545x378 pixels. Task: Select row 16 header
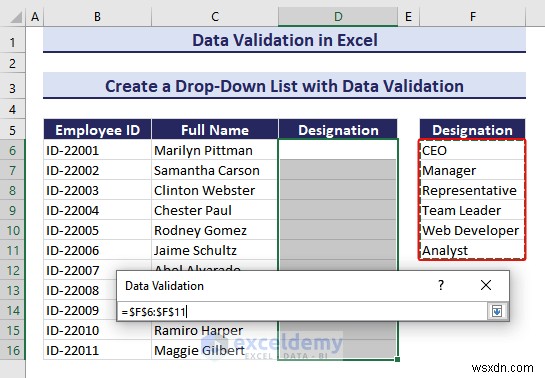coord(13,350)
